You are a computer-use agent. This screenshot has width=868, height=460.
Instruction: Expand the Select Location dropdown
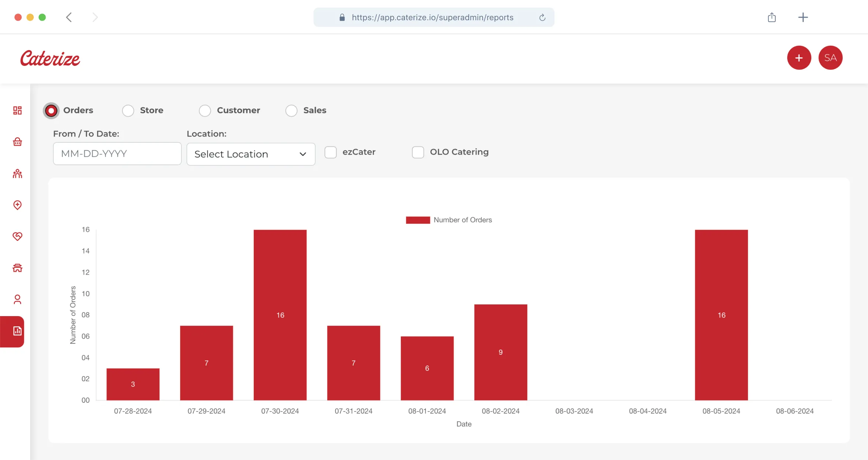251,154
